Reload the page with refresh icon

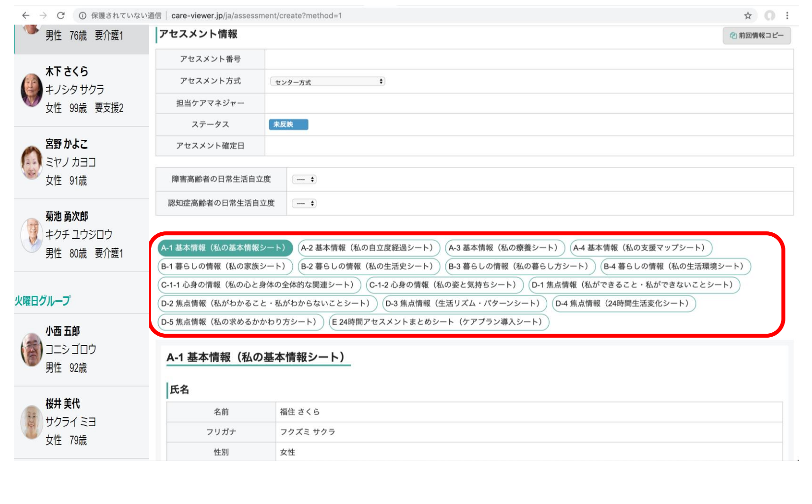click(61, 15)
